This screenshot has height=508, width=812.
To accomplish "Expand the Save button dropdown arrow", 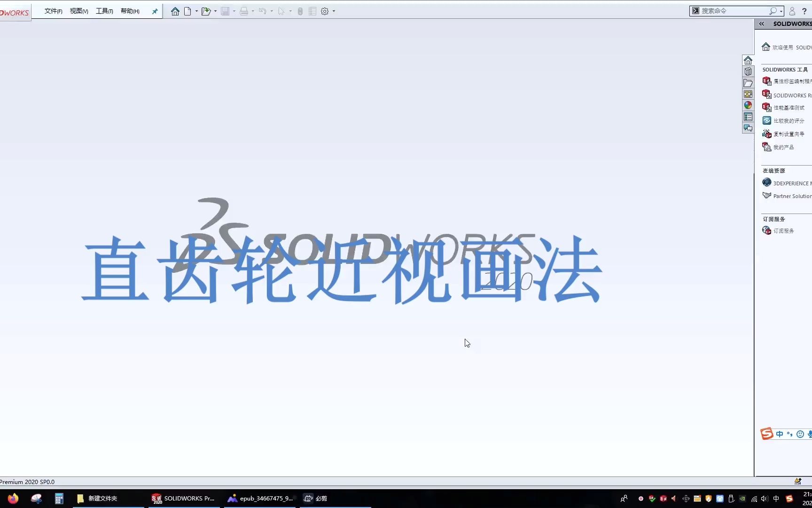I will pos(234,11).
